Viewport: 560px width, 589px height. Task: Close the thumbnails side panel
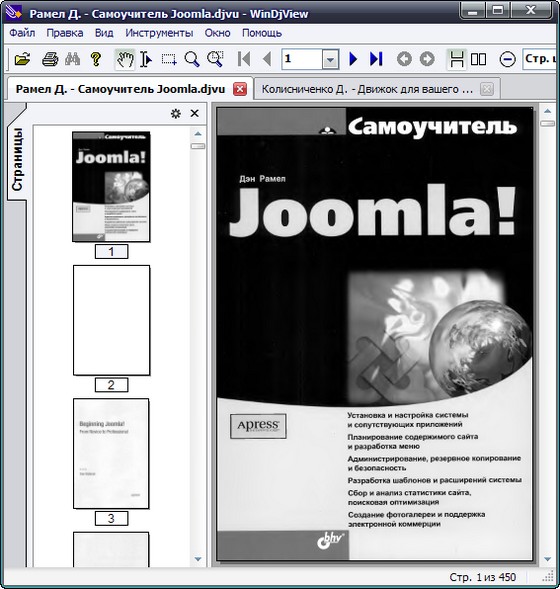(x=195, y=113)
